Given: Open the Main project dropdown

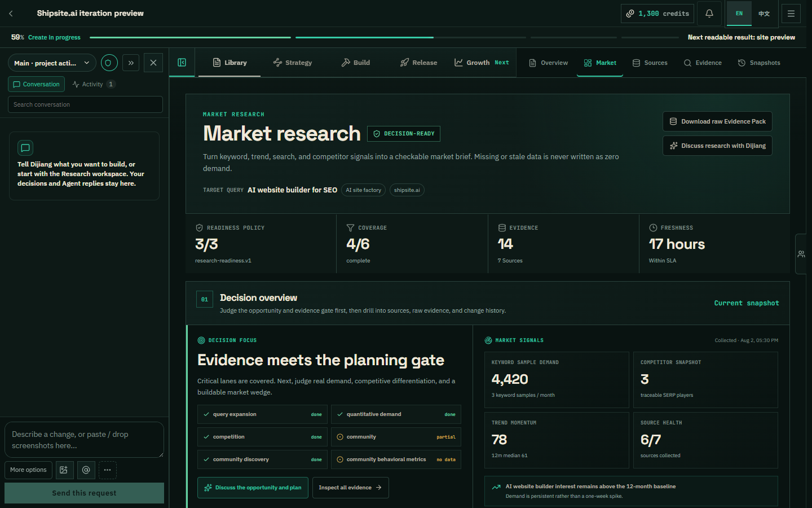Looking at the screenshot, I should (x=52, y=63).
